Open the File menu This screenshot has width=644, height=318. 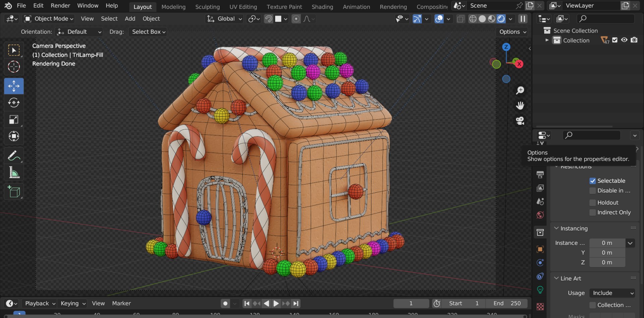21,6
